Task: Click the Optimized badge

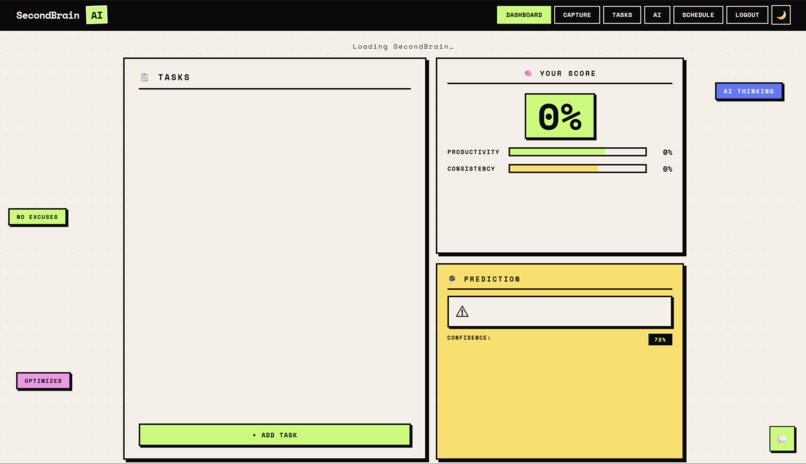Action: click(43, 381)
